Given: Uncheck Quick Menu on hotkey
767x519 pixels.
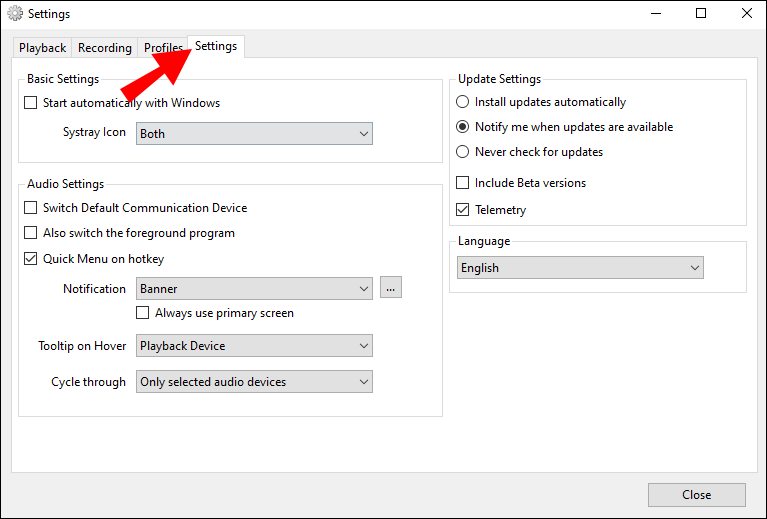Looking at the screenshot, I should point(31,259).
